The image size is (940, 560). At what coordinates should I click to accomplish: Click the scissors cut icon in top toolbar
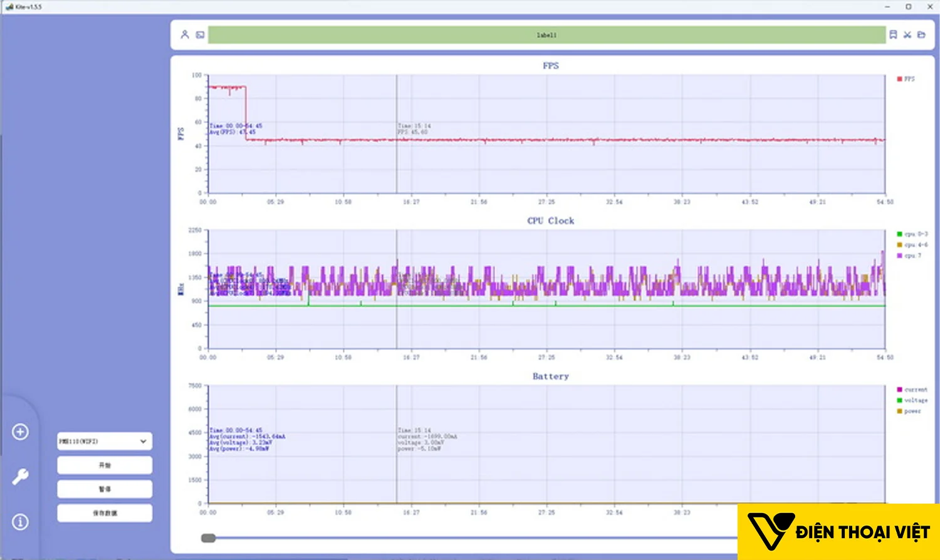pos(907,35)
